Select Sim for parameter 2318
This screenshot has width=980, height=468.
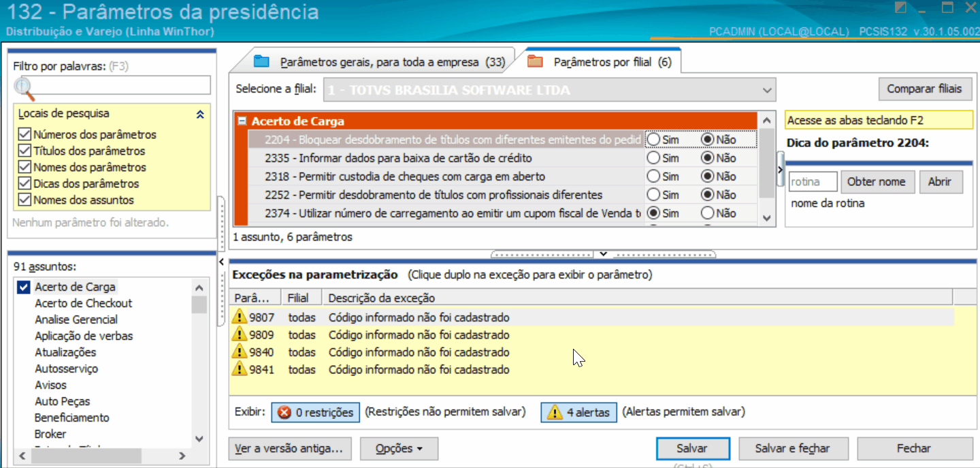coord(653,176)
